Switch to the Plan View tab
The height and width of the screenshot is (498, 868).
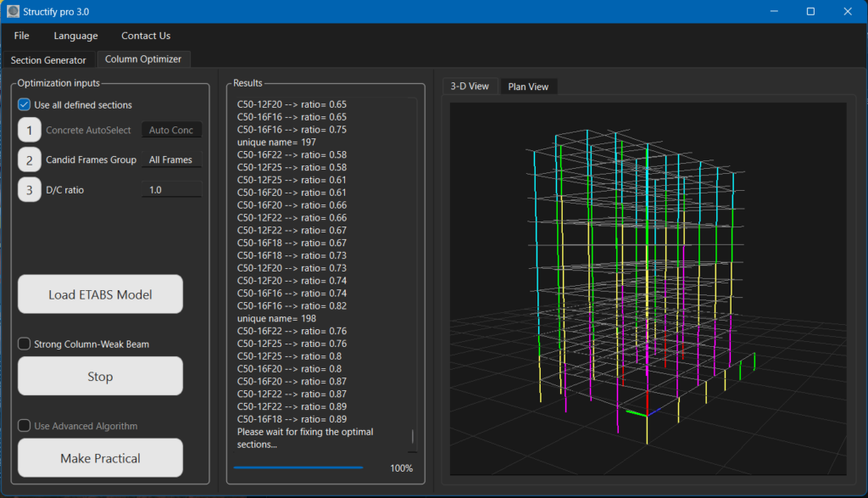point(528,87)
